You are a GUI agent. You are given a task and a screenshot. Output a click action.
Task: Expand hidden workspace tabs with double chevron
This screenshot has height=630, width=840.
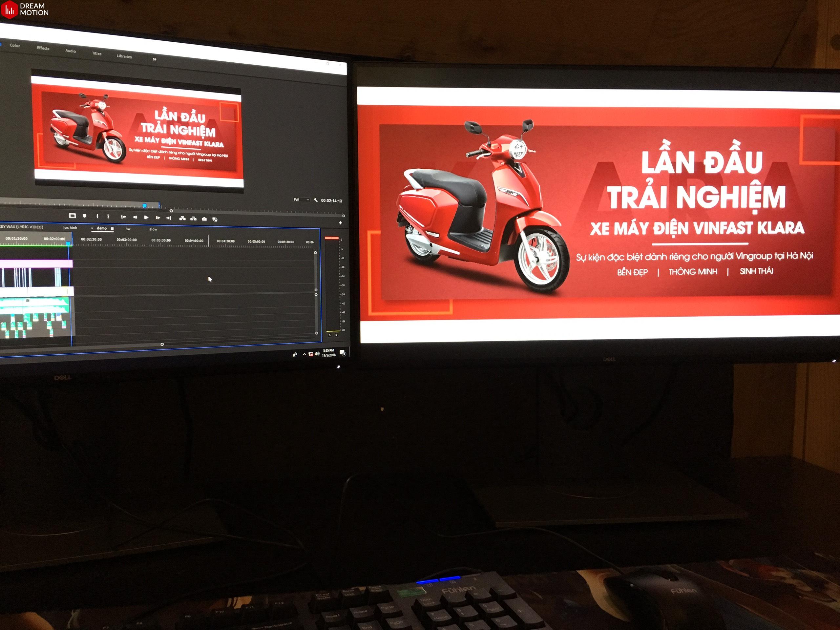pyautogui.click(x=155, y=59)
